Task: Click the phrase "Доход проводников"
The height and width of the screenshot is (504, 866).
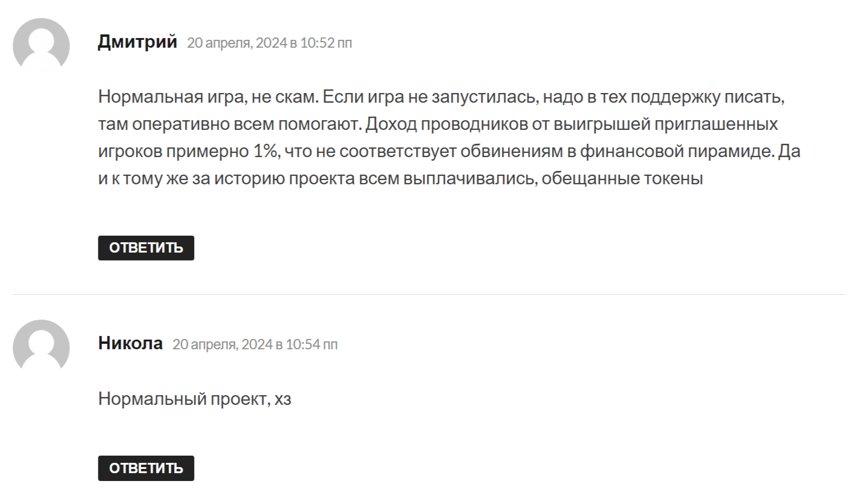Action: 433,124
